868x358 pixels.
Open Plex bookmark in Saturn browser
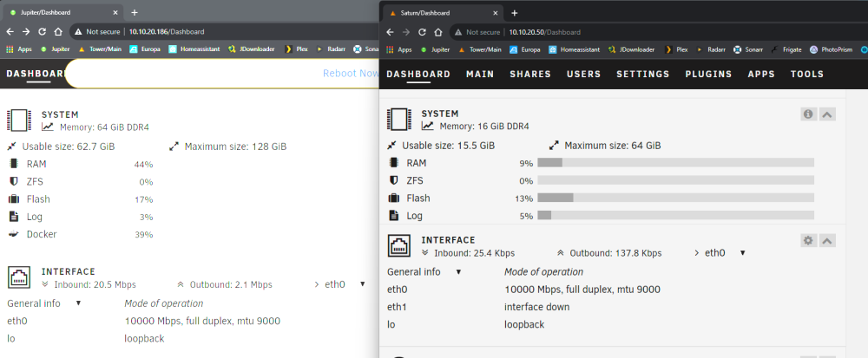pos(676,49)
